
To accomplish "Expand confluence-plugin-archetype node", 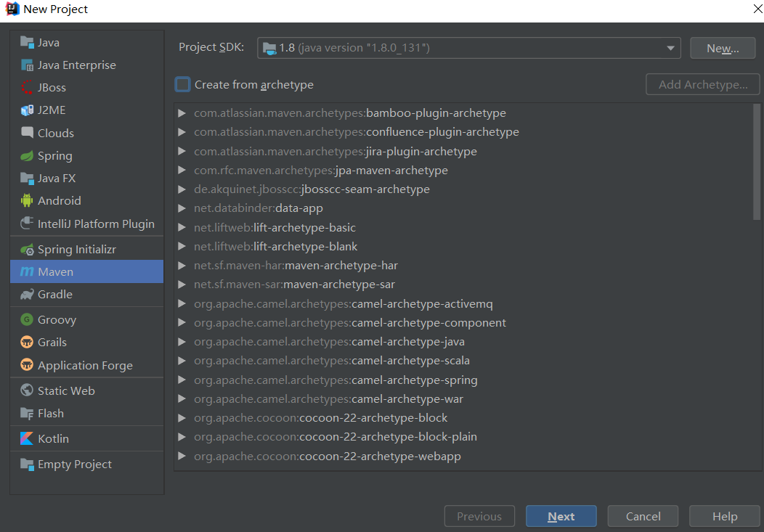I will click(x=182, y=132).
